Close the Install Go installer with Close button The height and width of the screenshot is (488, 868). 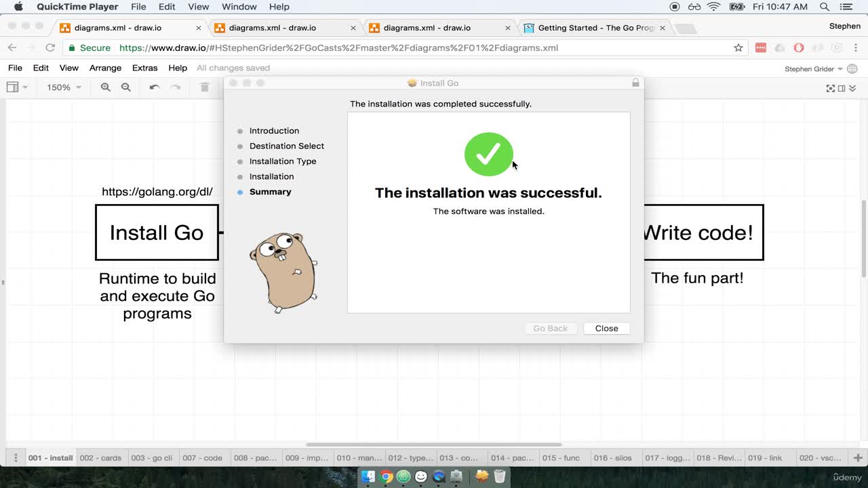point(606,328)
